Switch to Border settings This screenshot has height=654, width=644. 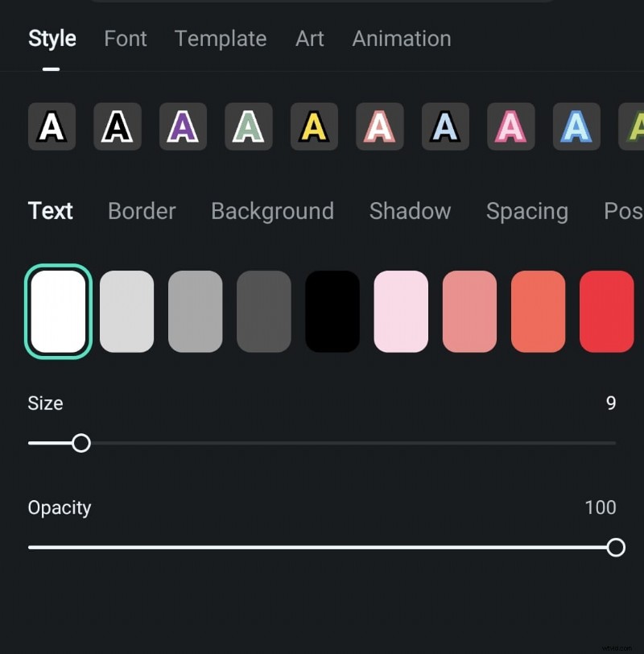pos(142,211)
